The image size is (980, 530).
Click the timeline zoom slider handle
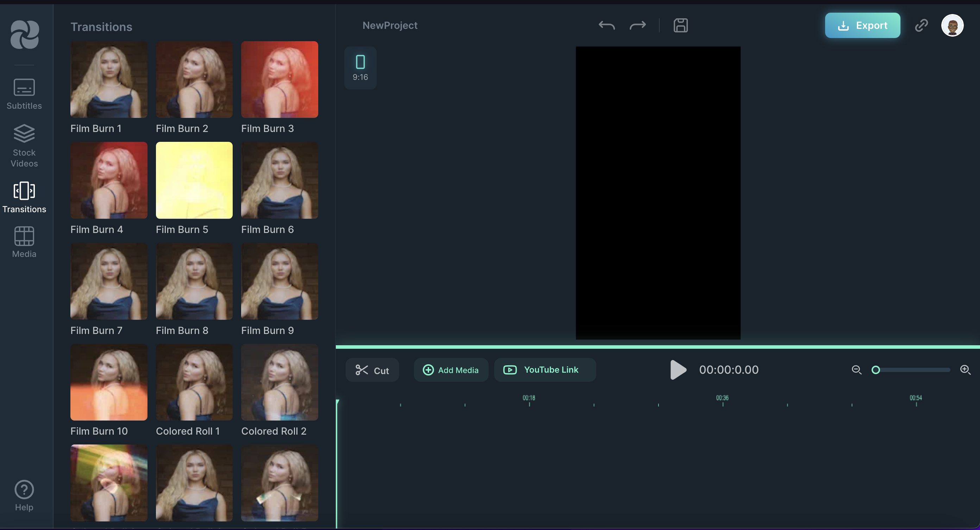coord(876,370)
